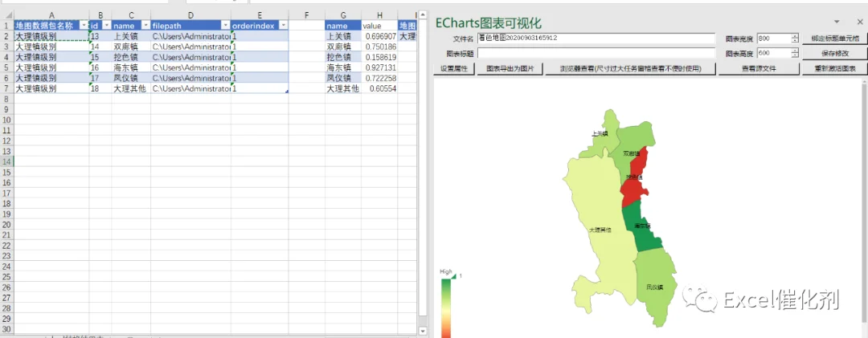The width and height of the screenshot is (868, 338).
Task: Select cell C4 containing 挖色镇
Action: click(131, 57)
